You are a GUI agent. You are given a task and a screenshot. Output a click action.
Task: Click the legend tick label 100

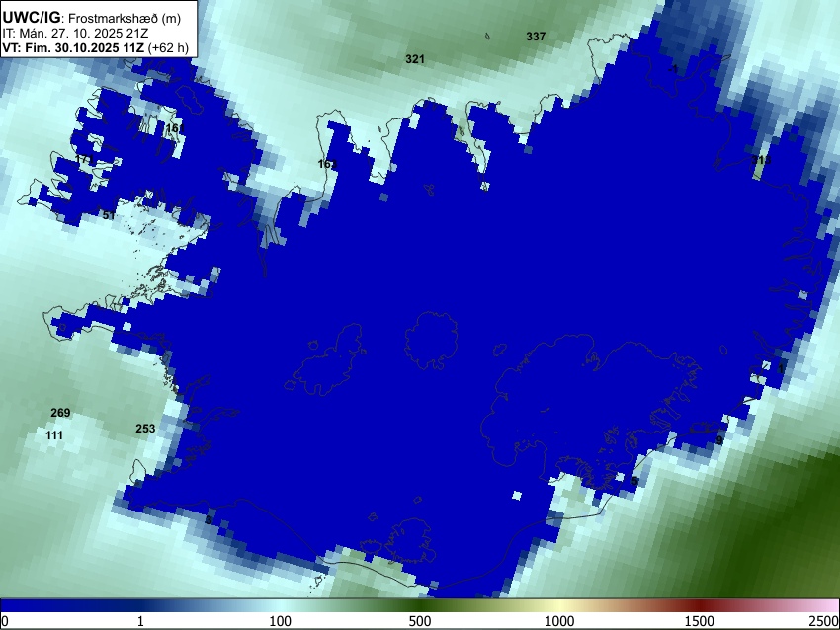281,621
